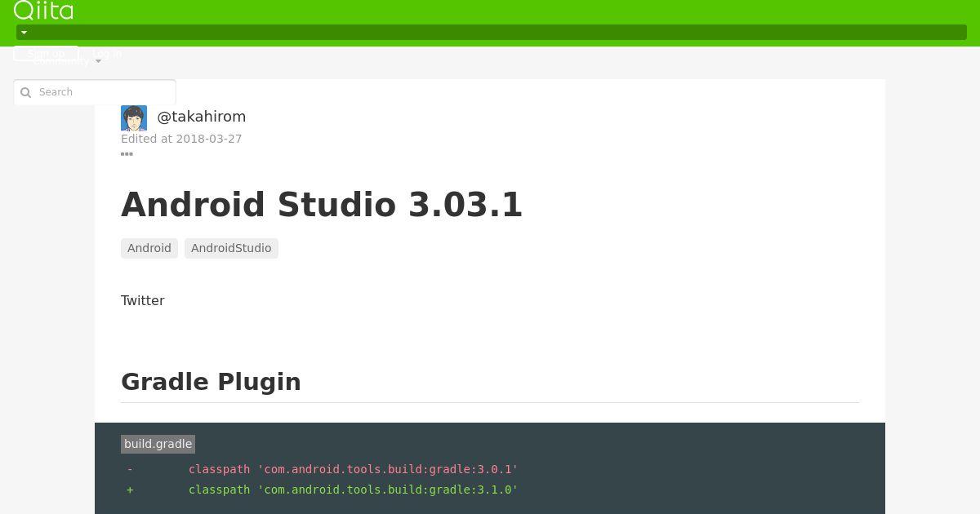Click the Edited at 2018-03-27 date
The width and height of the screenshot is (980, 514).
click(181, 139)
